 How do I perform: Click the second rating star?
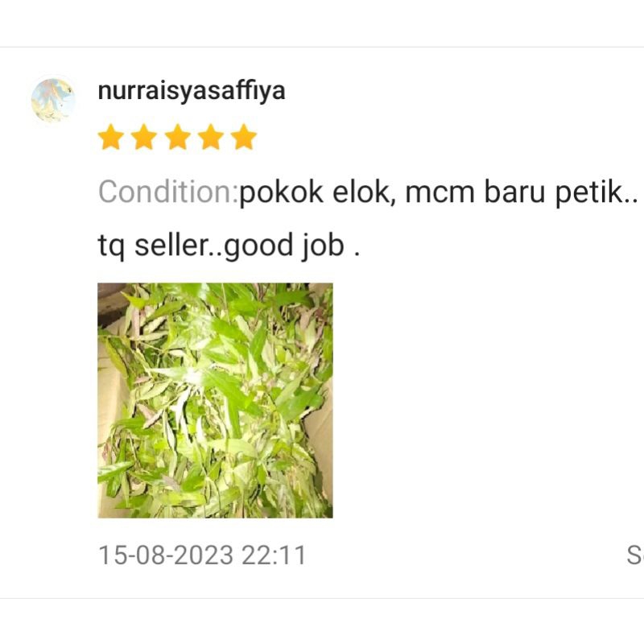point(144,137)
